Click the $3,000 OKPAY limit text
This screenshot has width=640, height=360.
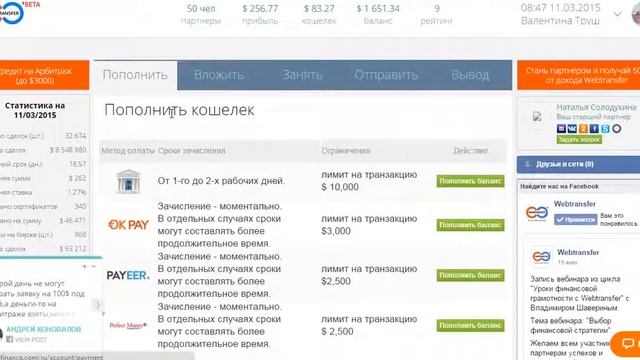(x=336, y=231)
